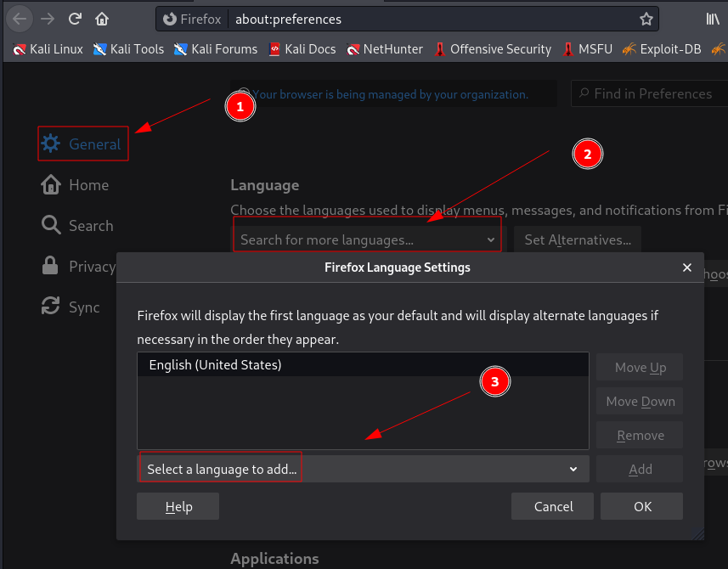Select English (United States) in the list
The width and height of the screenshot is (728, 569).
pos(215,365)
